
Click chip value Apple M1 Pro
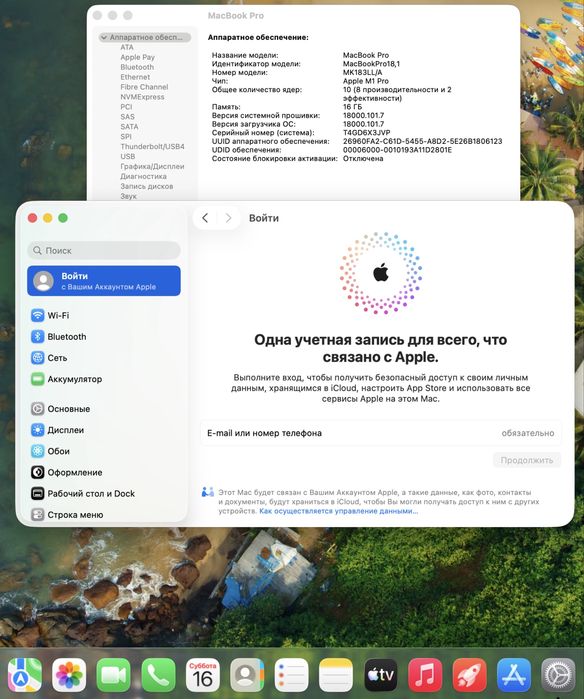[366, 81]
